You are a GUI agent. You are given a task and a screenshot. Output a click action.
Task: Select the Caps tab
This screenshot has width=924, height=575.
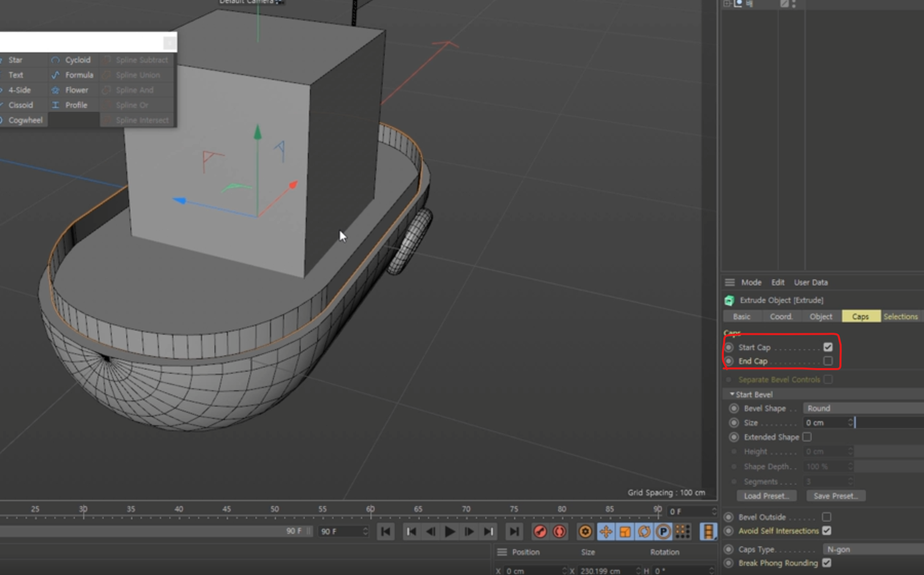click(860, 316)
